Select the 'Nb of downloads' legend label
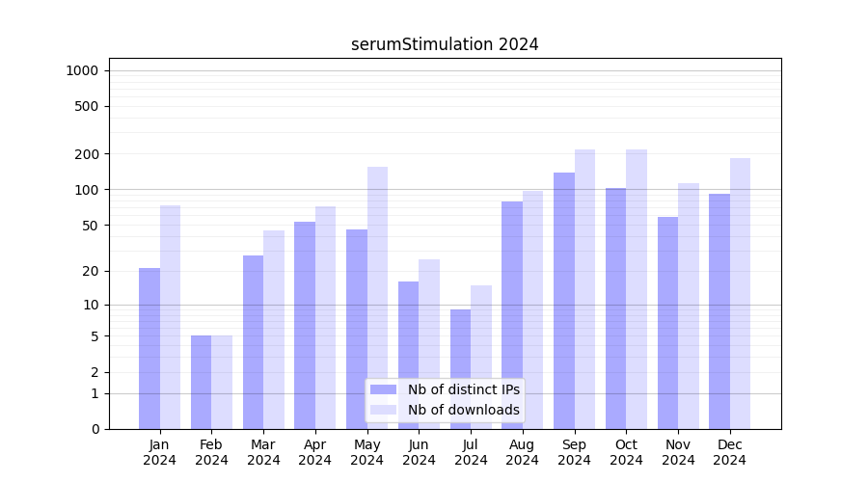The image size is (868, 482). coord(463,410)
